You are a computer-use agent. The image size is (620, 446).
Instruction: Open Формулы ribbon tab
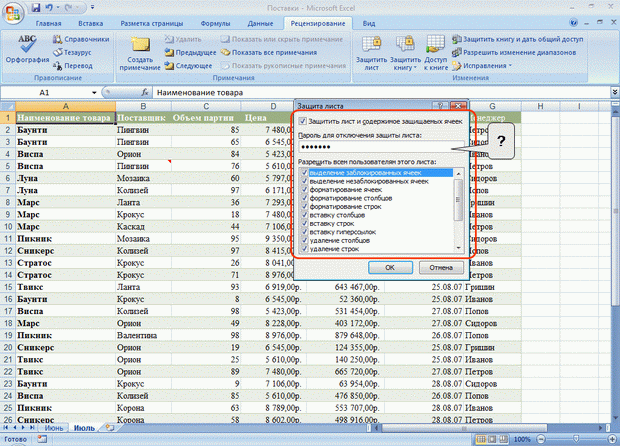(215, 23)
